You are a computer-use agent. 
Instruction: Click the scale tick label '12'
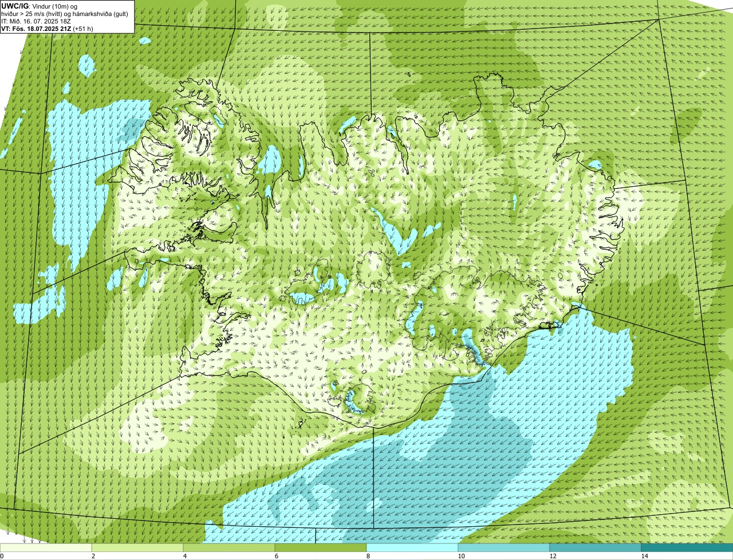pyautogui.click(x=553, y=556)
